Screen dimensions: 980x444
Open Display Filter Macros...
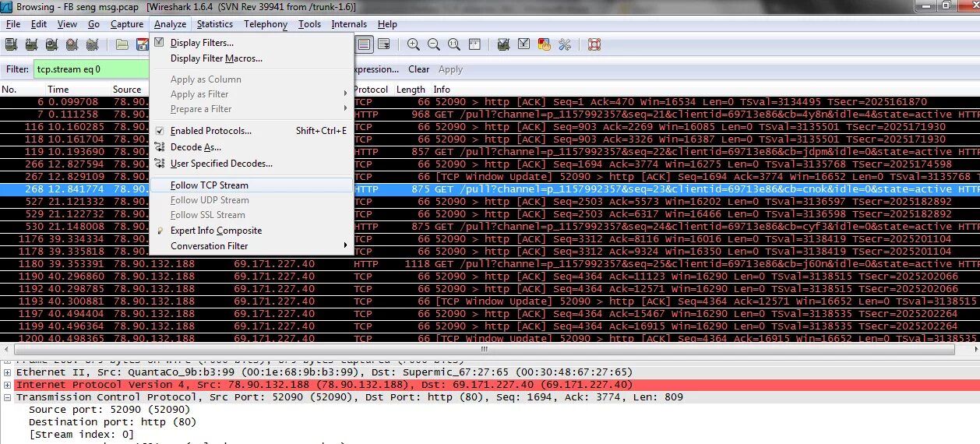[252, 58]
